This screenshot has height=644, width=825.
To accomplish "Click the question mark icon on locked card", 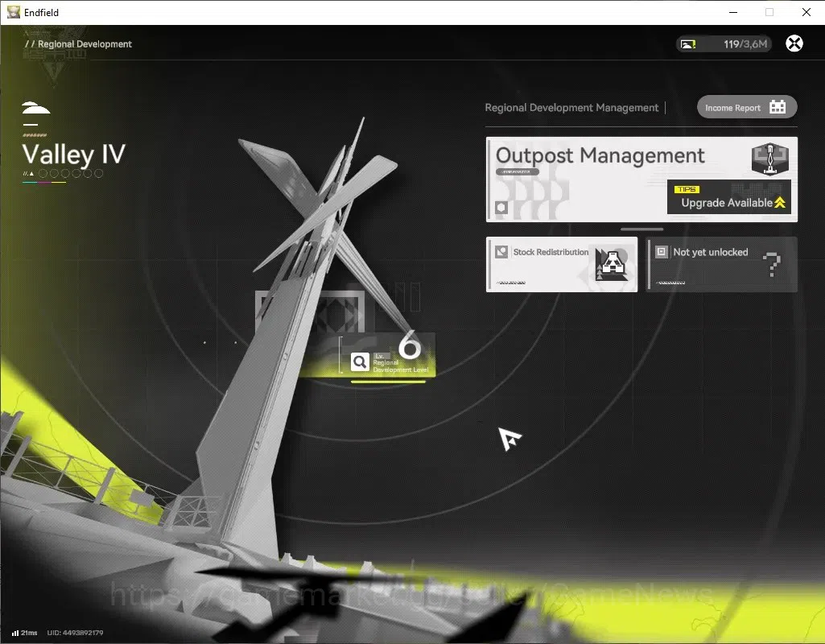I will coord(772,264).
